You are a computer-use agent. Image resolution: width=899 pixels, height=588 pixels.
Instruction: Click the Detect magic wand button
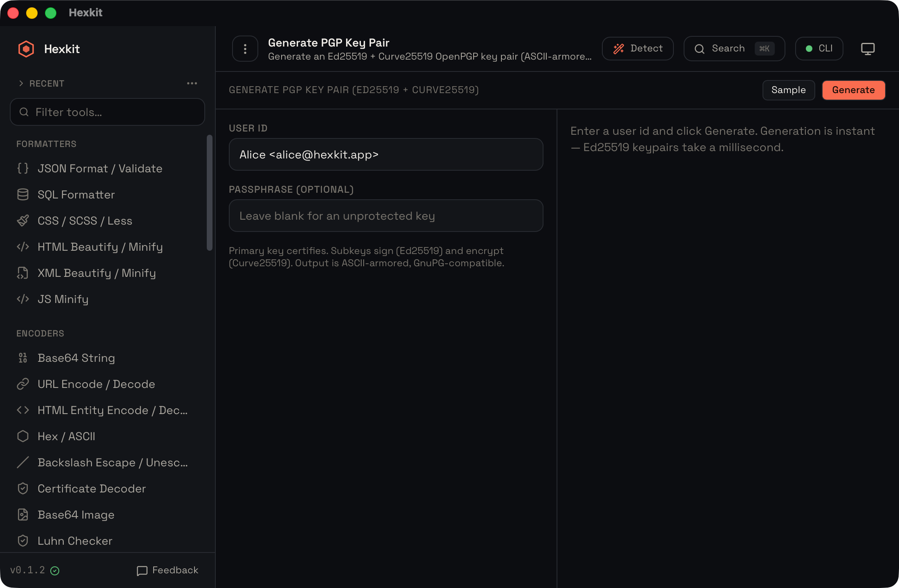[x=638, y=49]
